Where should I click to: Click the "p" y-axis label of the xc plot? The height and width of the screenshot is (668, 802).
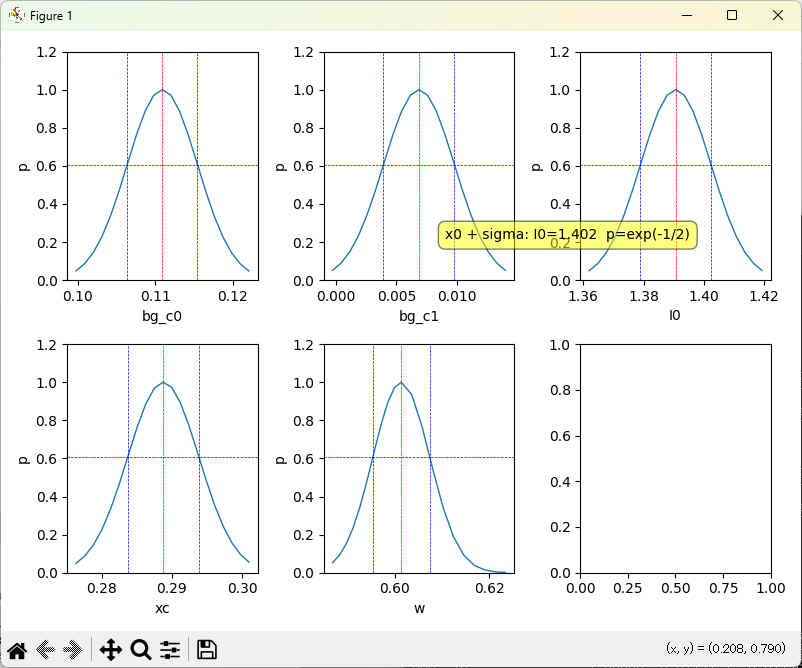(x=23, y=459)
